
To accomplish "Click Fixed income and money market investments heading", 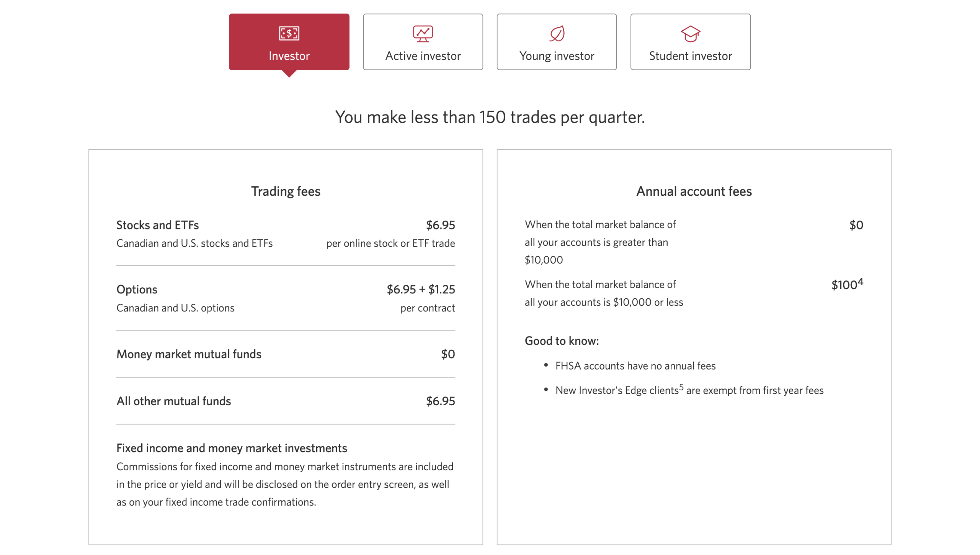I will tap(232, 448).
